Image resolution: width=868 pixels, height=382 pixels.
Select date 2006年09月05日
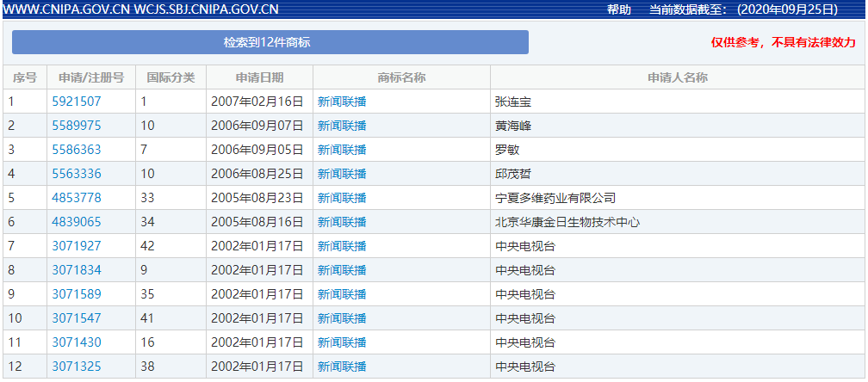257,149
